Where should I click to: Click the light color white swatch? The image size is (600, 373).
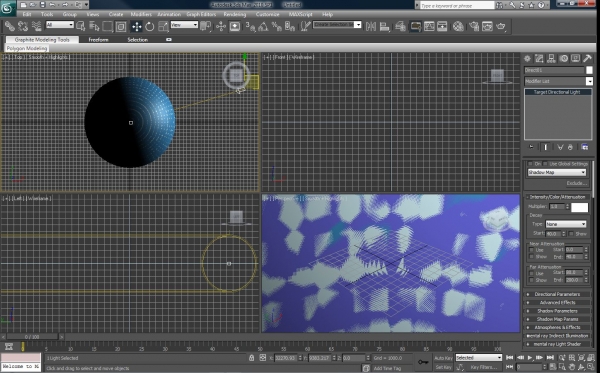pyautogui.click(x=579, y=207)
